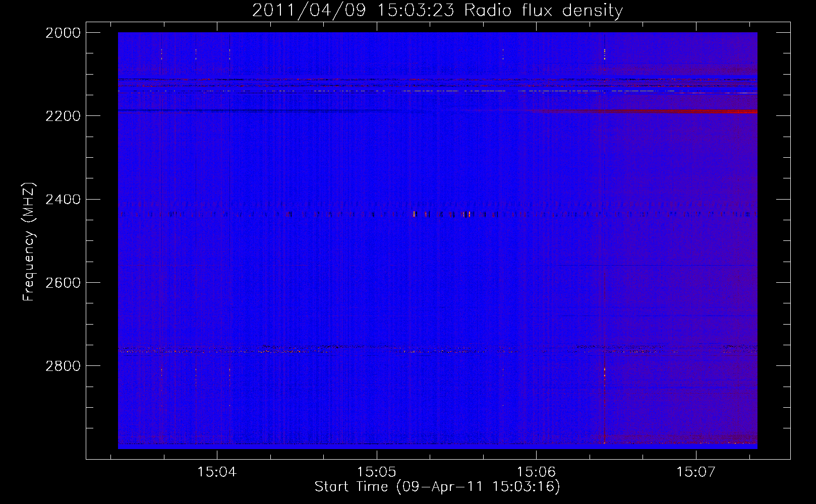Click the '15:04' time tick label
This screenshot has height=504, width=816.
[x=217, y=472]
